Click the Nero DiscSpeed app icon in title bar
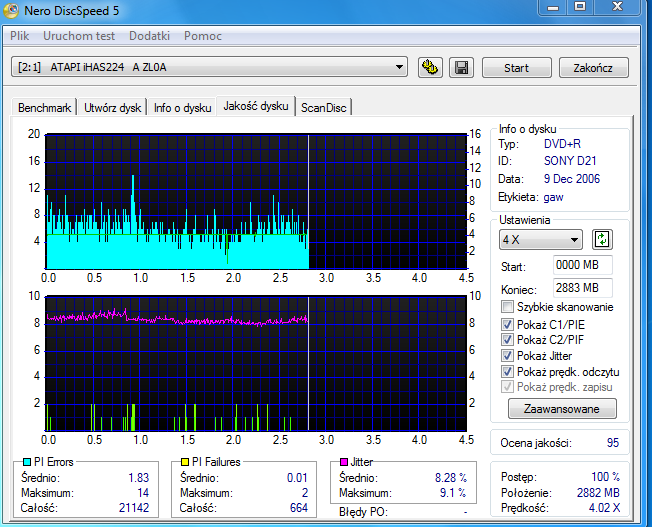The width and height of the screenshot is (652, 527). 10,11
